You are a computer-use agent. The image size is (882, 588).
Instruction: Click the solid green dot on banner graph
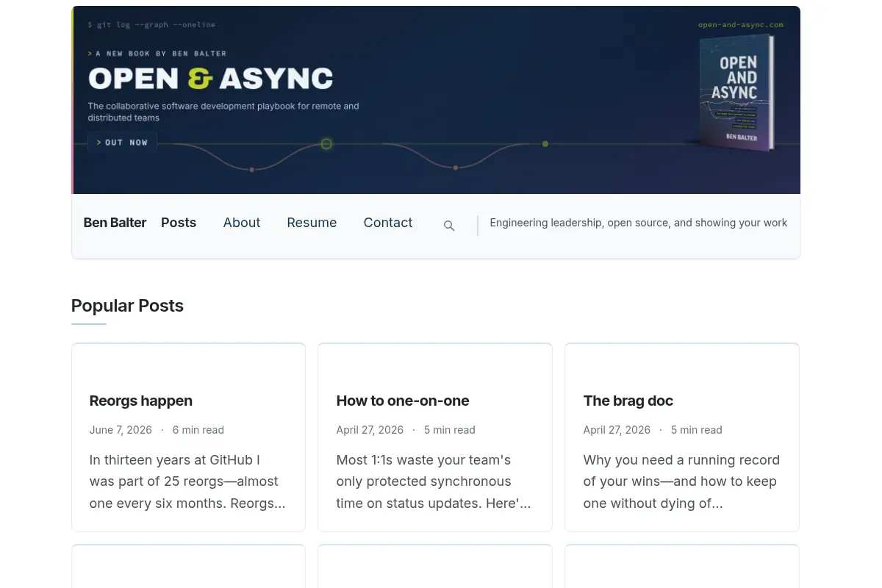coord(545,144)
